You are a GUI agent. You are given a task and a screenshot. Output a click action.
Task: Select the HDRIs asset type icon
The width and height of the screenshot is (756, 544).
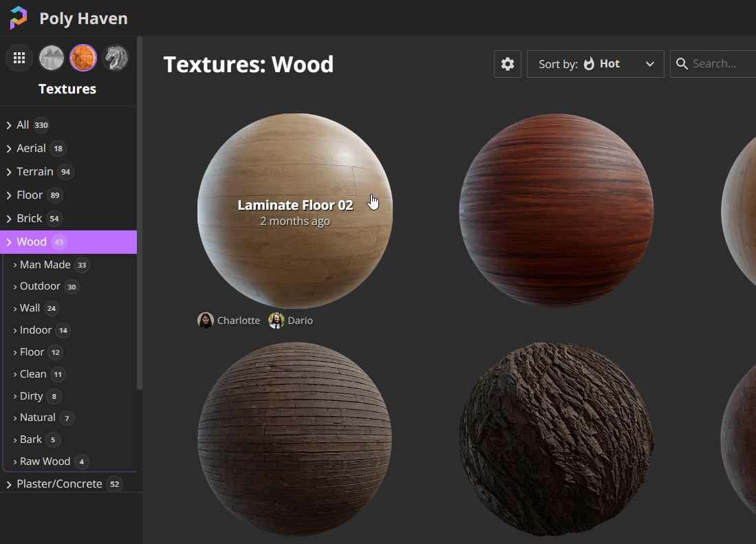coord(52,58)
